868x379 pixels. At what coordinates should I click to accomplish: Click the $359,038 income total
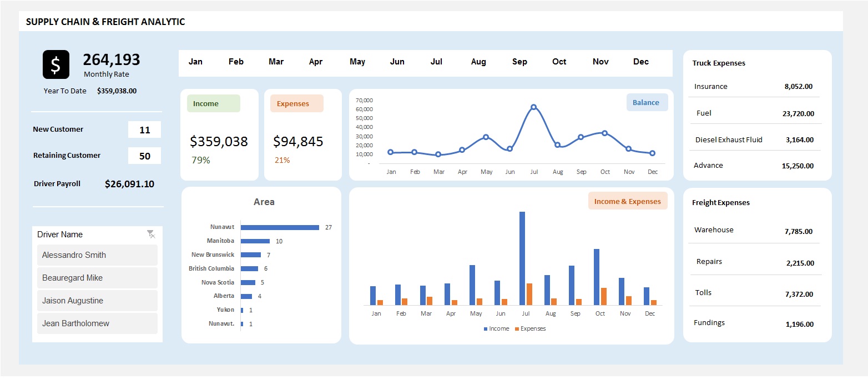pyautogui.click(x=219, y=142)
